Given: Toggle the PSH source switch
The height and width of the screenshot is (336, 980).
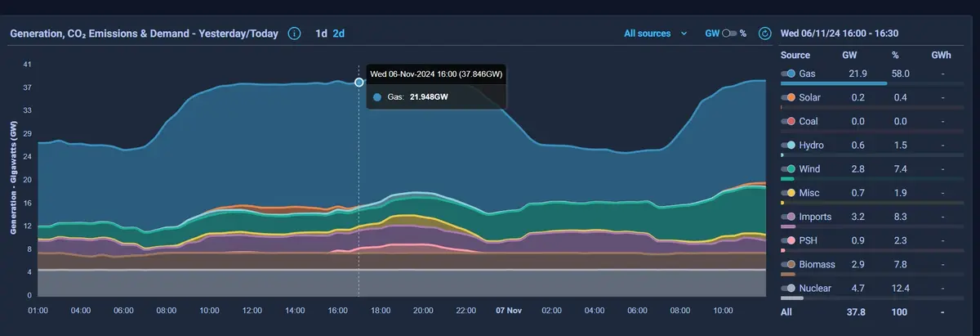Looking at the screenshot, I should 789,240.
